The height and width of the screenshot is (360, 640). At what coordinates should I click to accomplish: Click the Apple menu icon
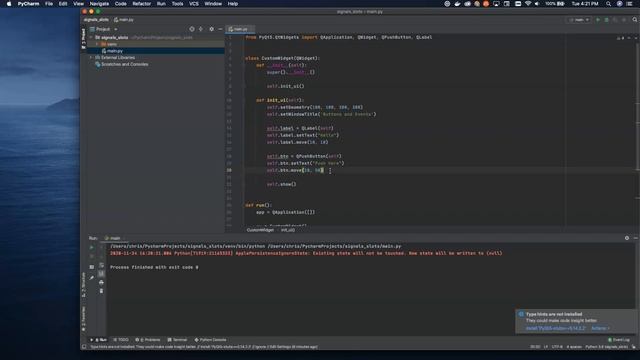[x=9, y=4]
